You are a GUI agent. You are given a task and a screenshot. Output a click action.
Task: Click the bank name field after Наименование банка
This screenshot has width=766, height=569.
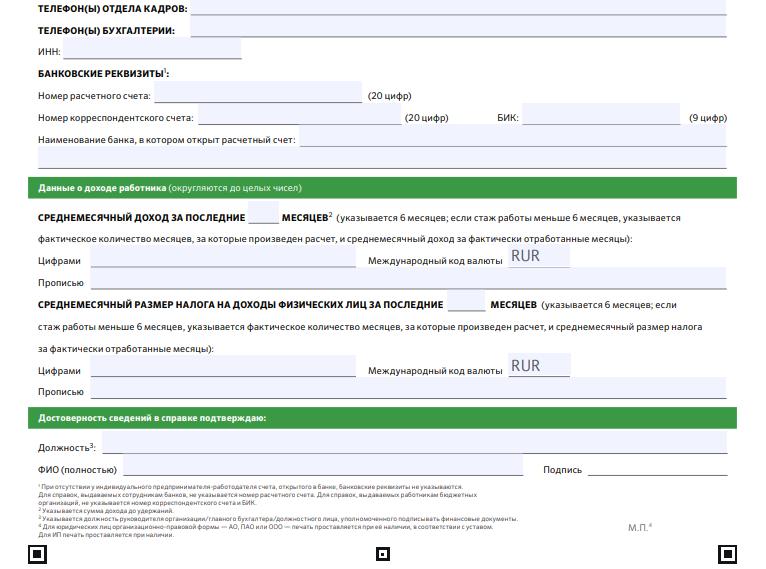coord(513,137)
